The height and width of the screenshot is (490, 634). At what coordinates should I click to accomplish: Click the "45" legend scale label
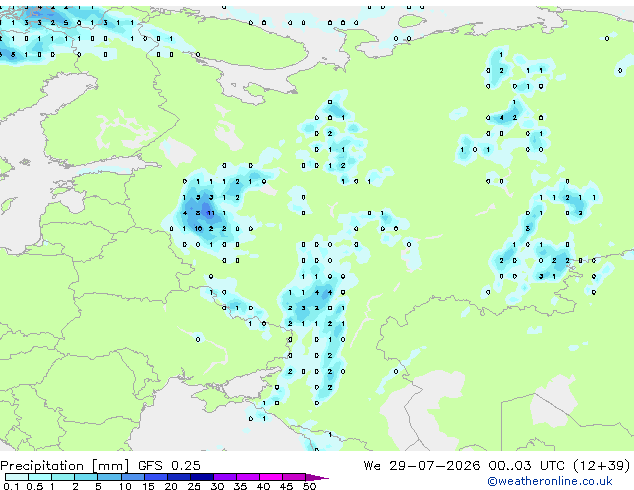(286, 486)
